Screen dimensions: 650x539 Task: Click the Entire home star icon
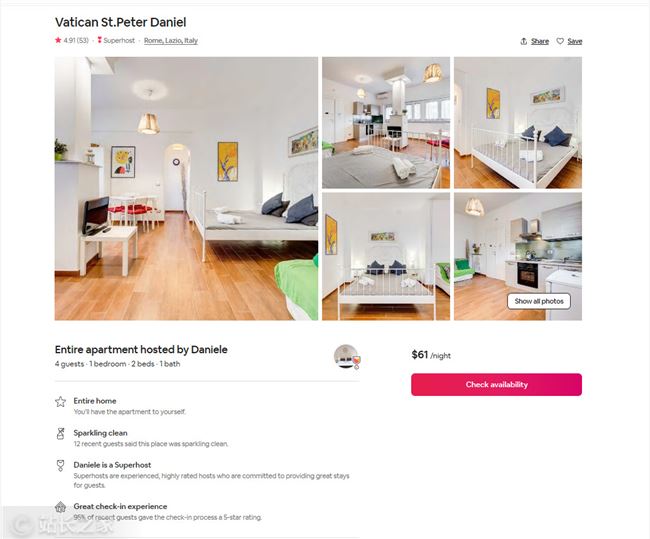[61, 401]
